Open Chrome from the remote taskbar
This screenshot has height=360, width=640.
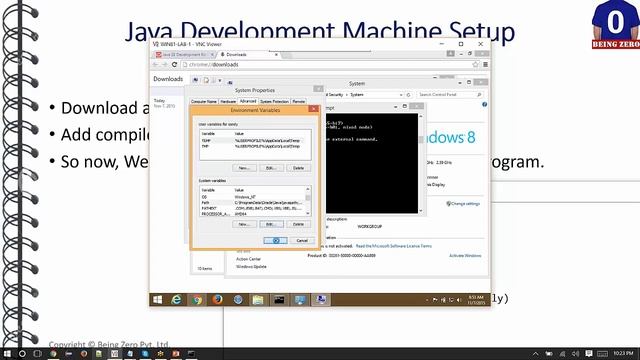pyautogui.click(x=197, y=300)
